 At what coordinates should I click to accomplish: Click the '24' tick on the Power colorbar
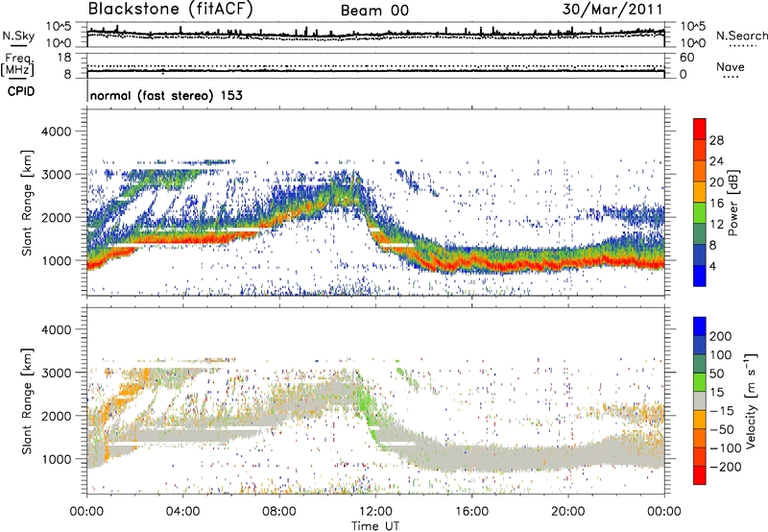716,161
